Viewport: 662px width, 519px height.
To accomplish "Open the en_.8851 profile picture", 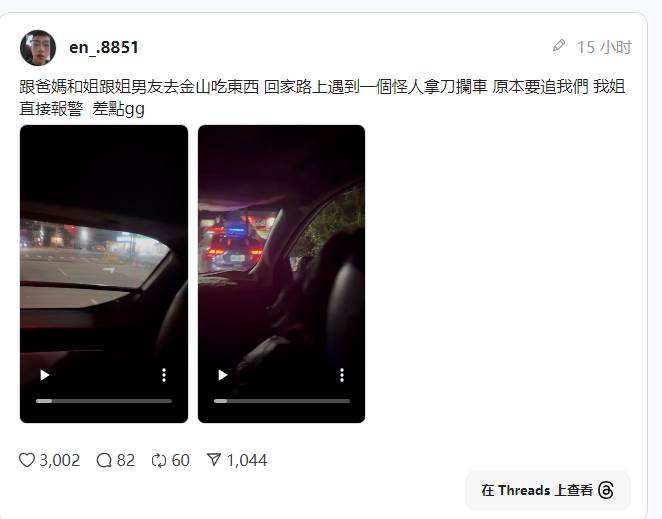I will 38,48.
